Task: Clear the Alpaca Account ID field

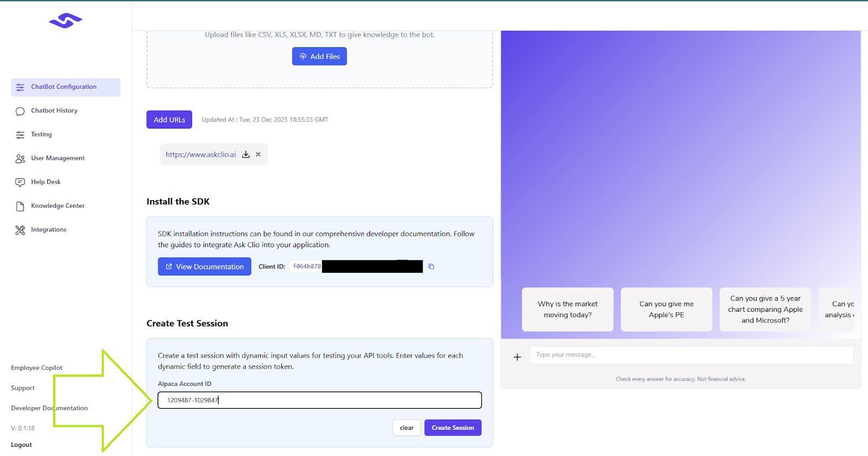Action: [x=406, y=428]
